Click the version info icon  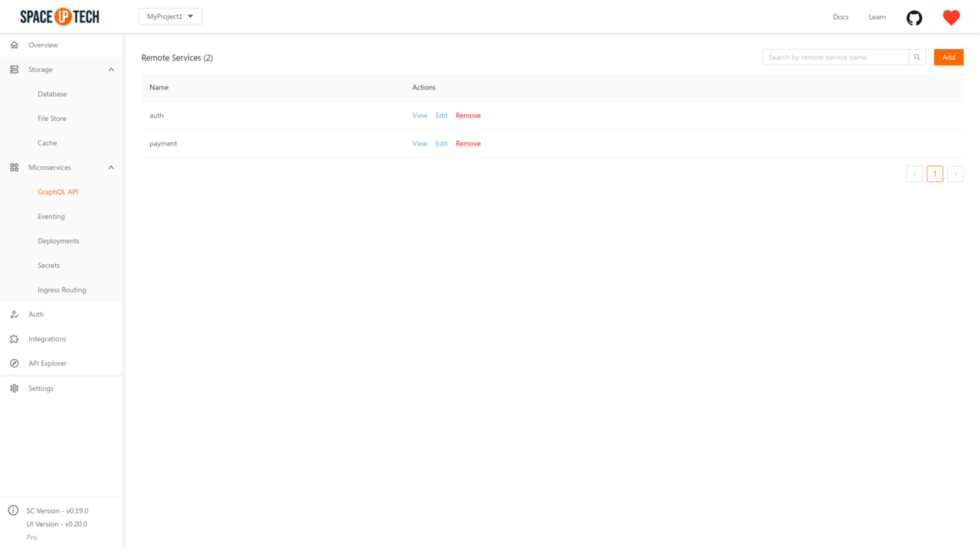pyautogui.click(x=13, y=510)
